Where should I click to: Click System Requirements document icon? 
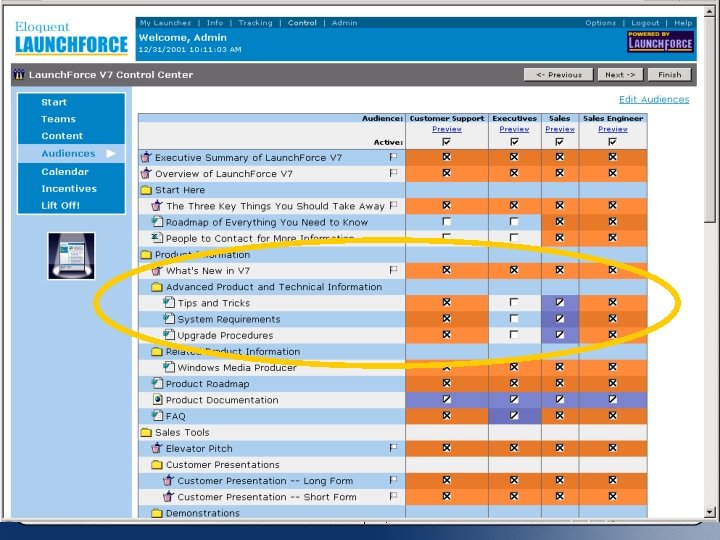(x=169, y=319)
